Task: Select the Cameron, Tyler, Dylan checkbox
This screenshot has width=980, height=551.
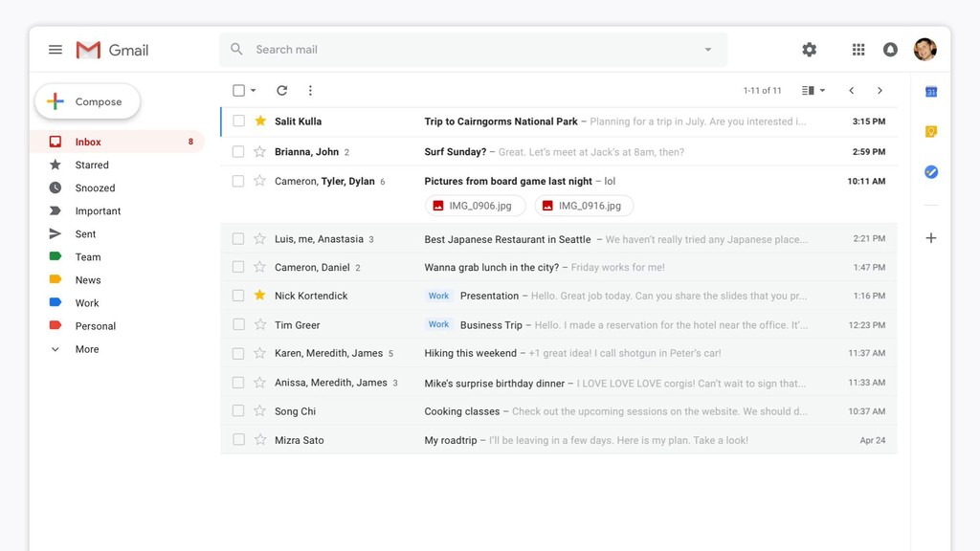Action: click(x=238, y=181)
